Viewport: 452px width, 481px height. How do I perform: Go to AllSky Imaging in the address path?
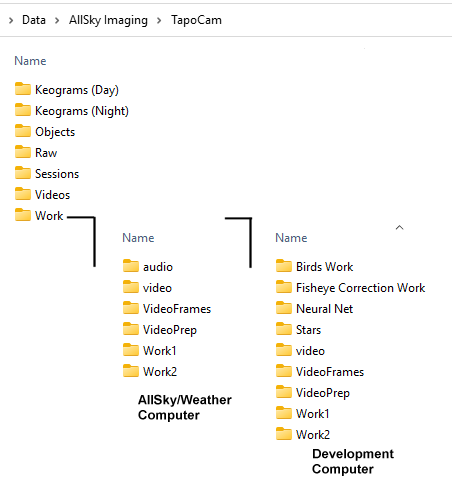[108, 20]
